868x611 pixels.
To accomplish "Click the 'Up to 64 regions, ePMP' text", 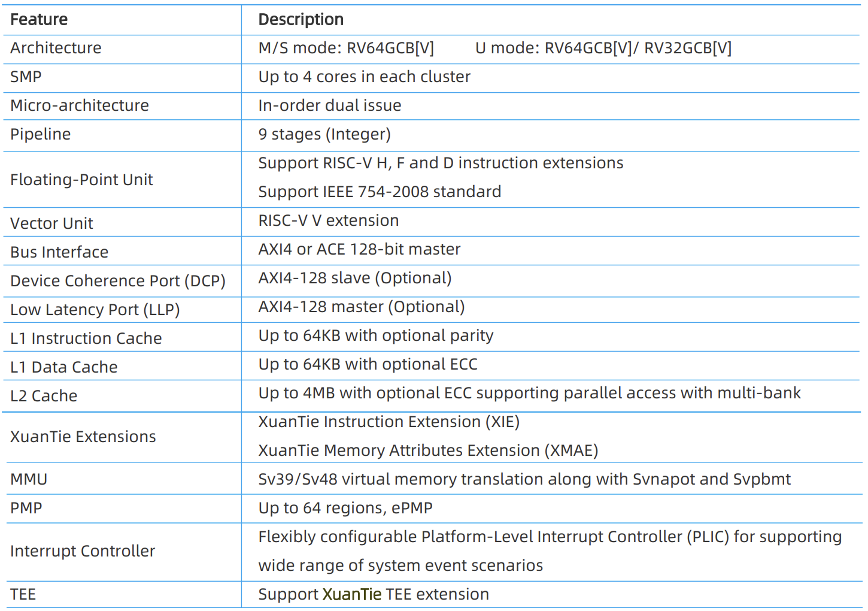I will point(345,508).
